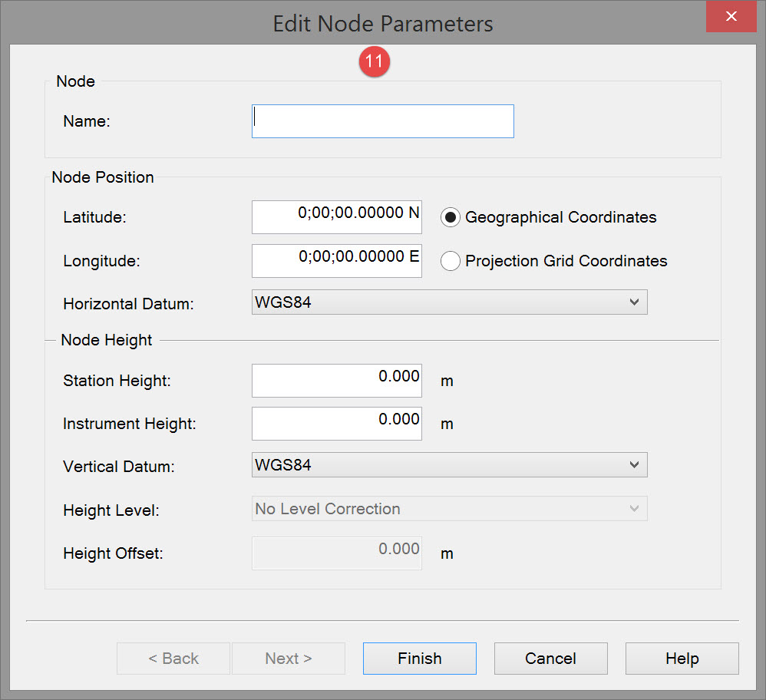Open the Height Level correction dropdown
766x700 pixels.
[x=449, y=509]
